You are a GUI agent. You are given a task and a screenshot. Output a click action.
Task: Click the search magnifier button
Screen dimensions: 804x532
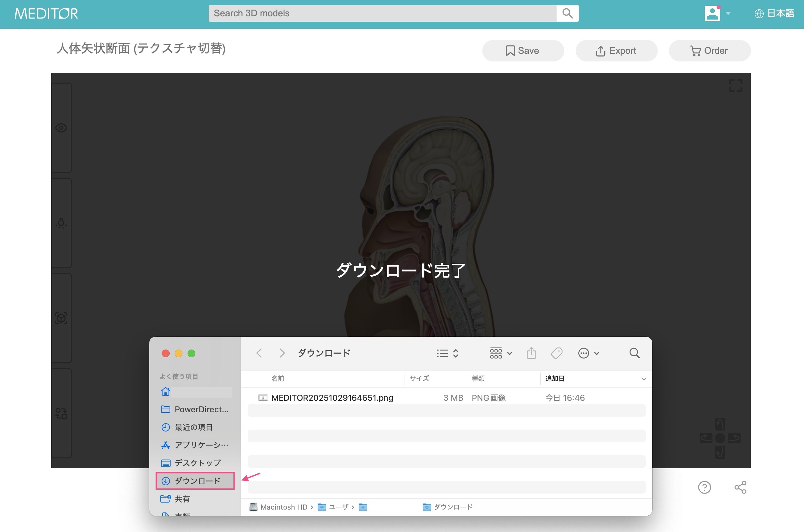click(567, 13)
